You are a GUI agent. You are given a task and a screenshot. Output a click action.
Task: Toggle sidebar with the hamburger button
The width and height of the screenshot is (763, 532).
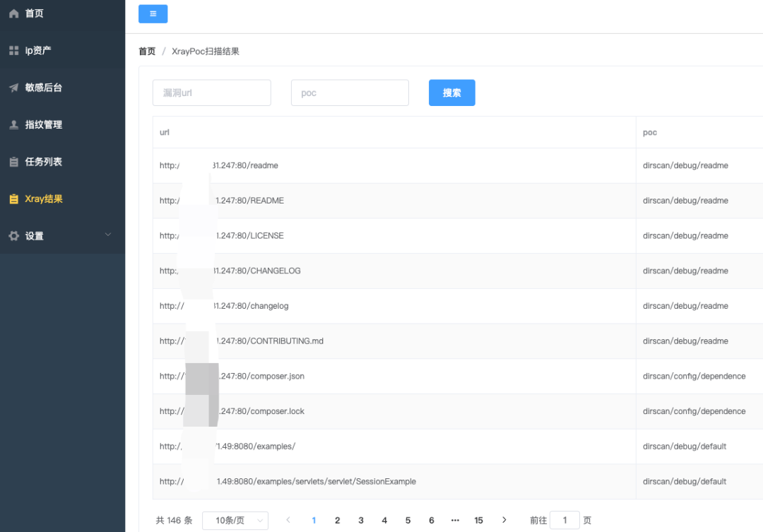click(153, 13)
